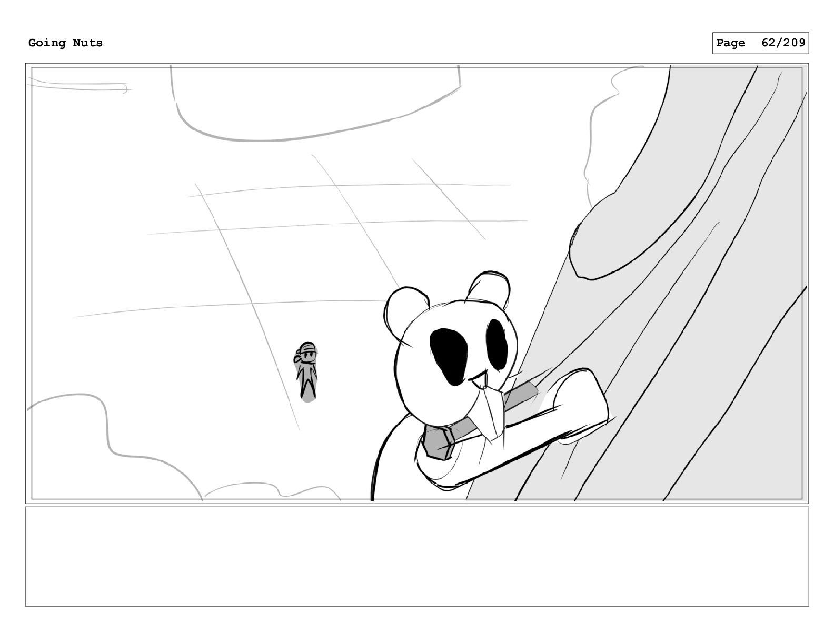Click the squirrel's left black eye

click(x=449, y=356)
